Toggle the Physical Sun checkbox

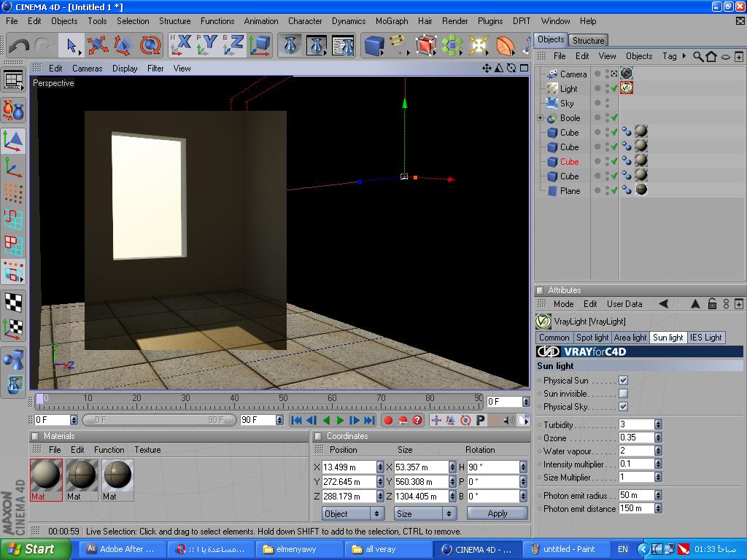click(623, 381)
